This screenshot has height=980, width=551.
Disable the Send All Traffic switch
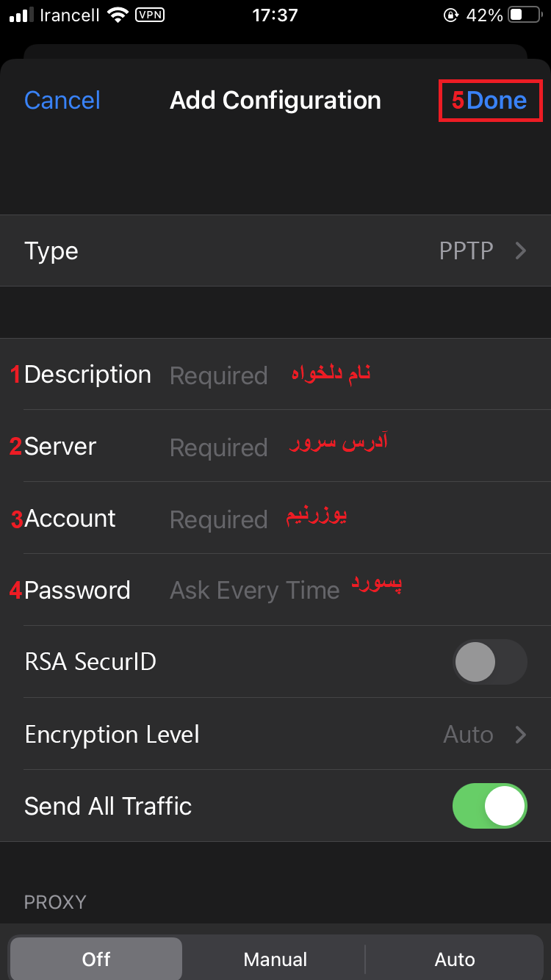490,806
